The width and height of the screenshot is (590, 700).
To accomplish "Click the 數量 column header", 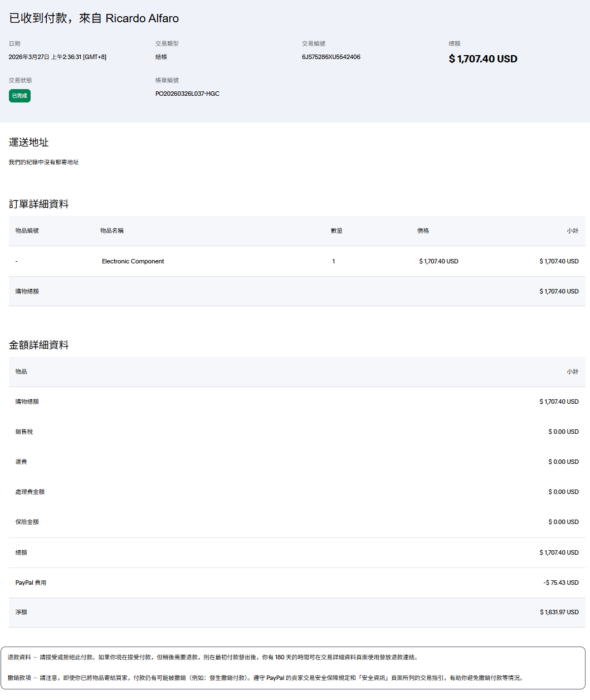I will [x=337, y=231].
